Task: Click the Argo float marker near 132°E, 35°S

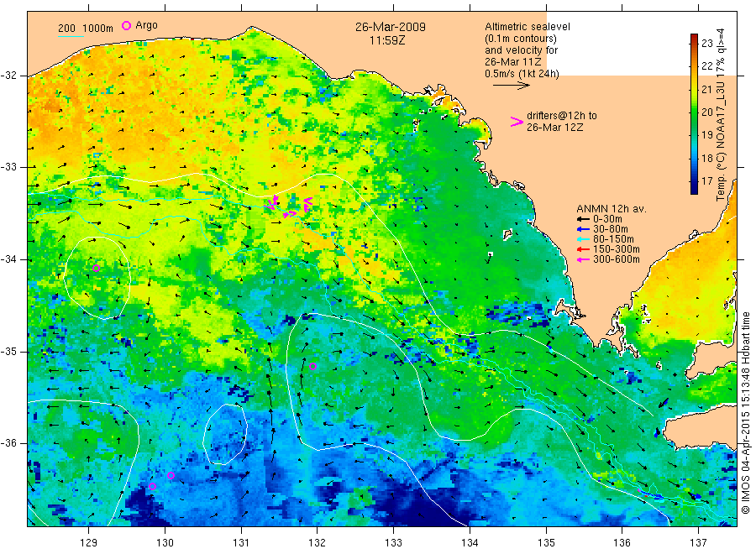Action: point(312,367)
